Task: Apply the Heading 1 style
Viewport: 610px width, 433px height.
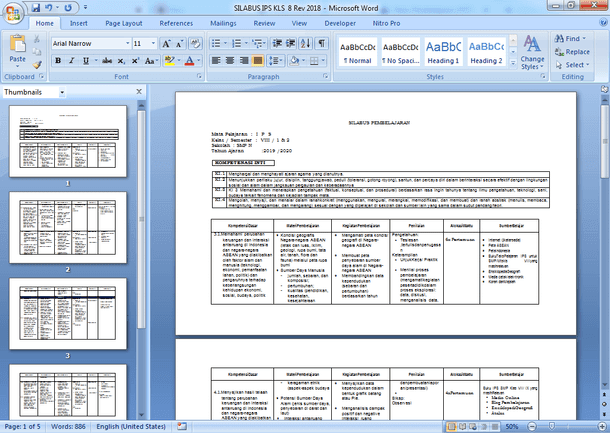Action: coord(443,52)
